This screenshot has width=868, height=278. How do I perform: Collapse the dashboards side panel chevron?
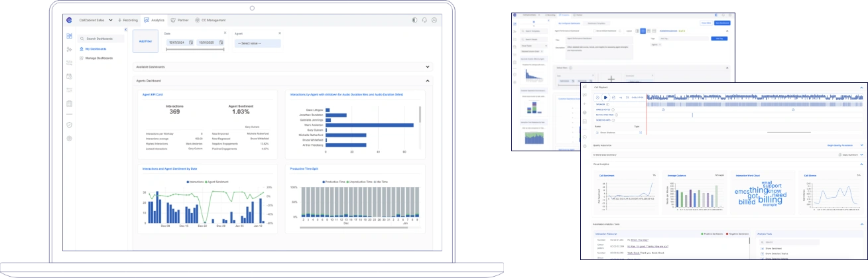coord(126,29)
